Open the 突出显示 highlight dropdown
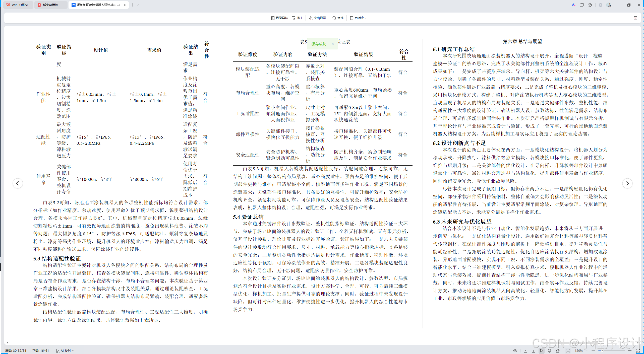 [319, 18]
